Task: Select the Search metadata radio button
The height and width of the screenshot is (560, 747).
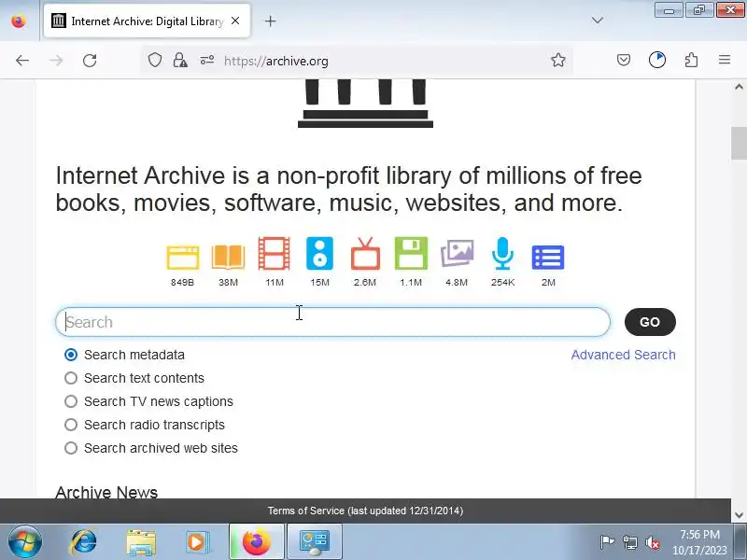Action: pyautogui.click(x=71, y=355)
